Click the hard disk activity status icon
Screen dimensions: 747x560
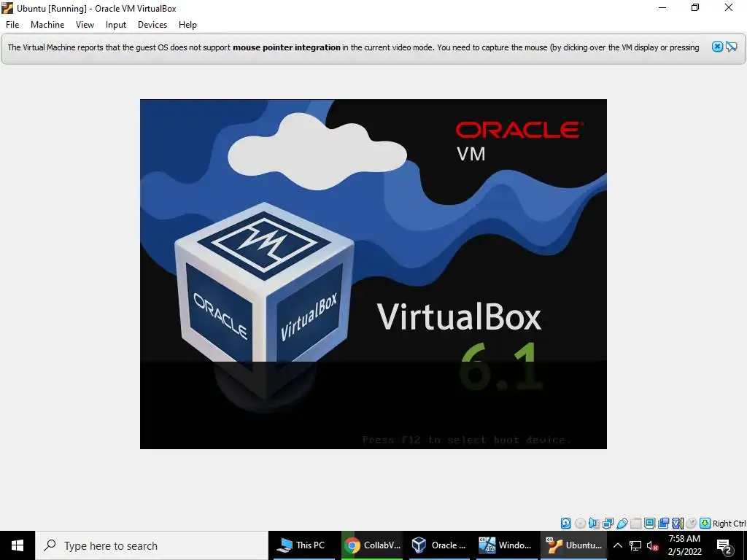point(565,524)
